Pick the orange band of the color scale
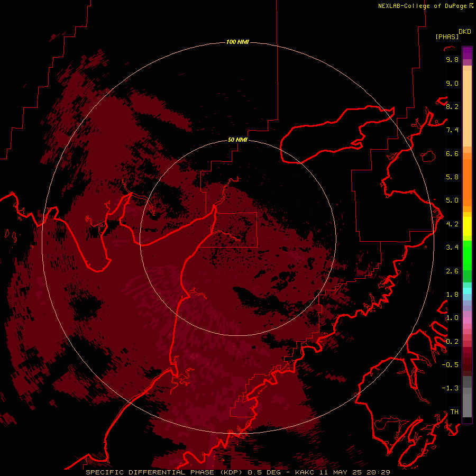476x476 pixels. click(467, 182)
